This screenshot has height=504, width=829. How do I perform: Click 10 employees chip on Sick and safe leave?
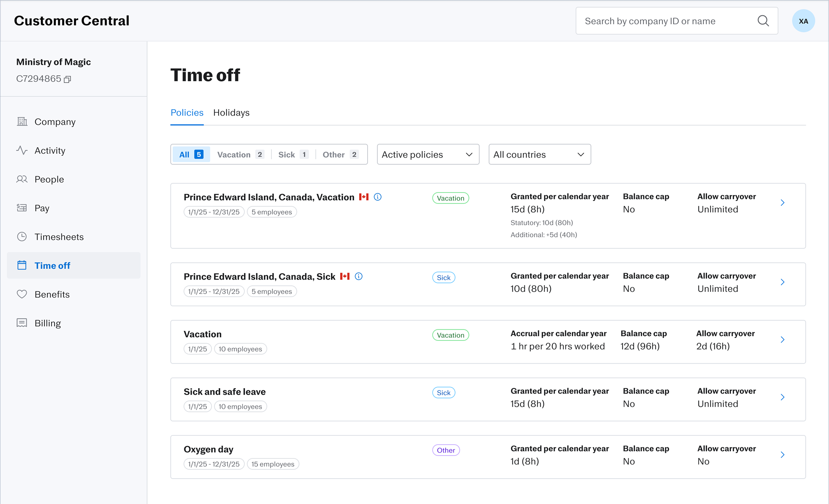(241, 407)
